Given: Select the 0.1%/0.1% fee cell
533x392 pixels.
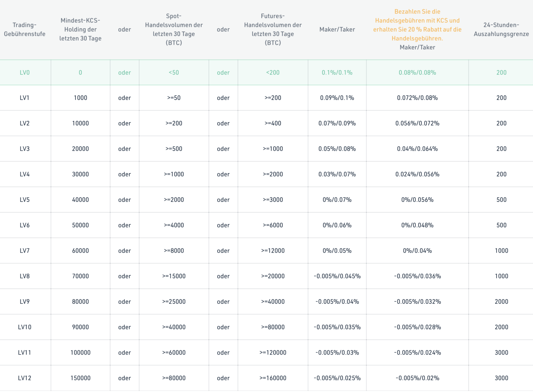Looking at the screenshot, I should coord(337,73).
